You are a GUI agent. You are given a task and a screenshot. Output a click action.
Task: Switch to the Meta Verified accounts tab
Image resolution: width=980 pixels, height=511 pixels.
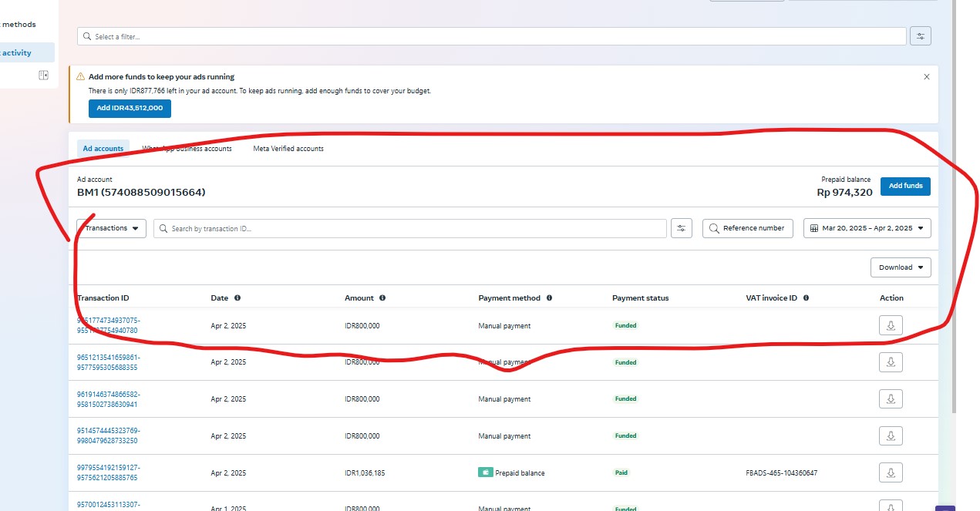pyautogui.click(x=288, y=149)
